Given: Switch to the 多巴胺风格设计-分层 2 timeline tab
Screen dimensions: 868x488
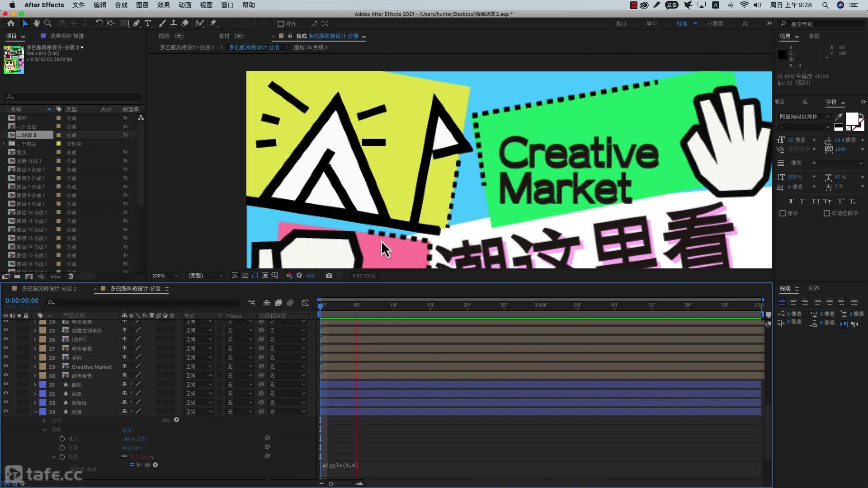Looking at the screenshot, I should click(x=49, y=289).
